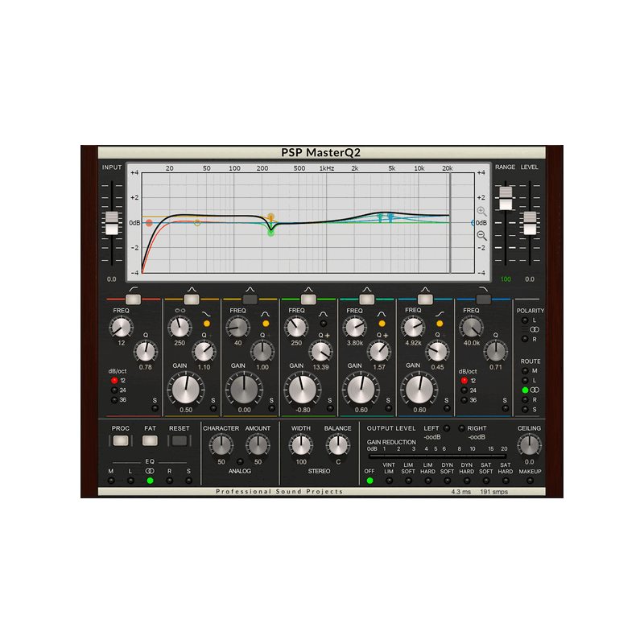Click the Q plus icon beside Q 0.45
The image size is (644, 644).
coord(444,336)
